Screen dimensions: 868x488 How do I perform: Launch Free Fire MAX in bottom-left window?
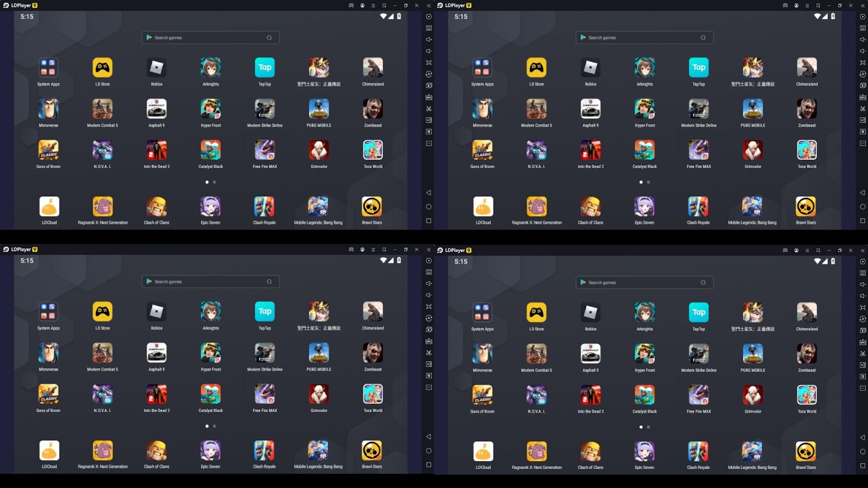pos(265,394)
